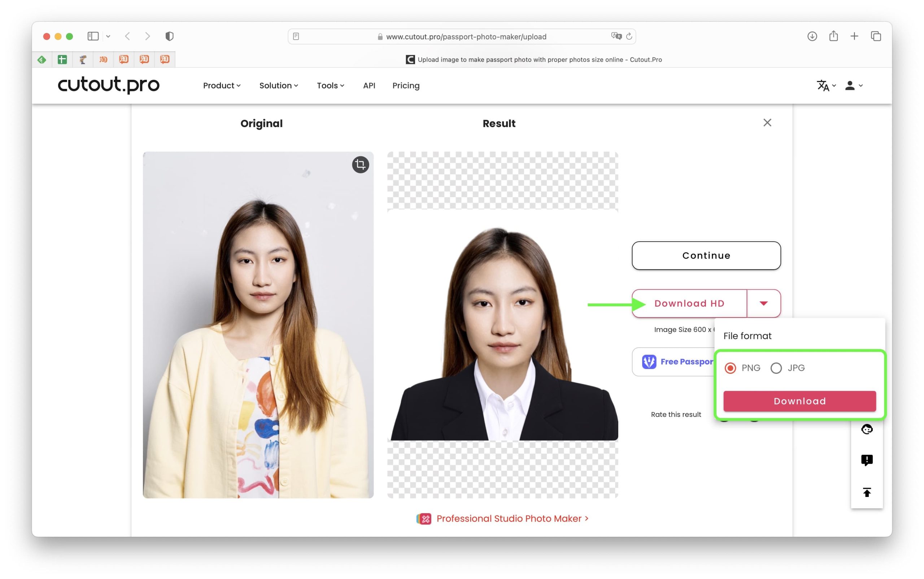Screen dimensions: 924x579
Task: Open the user account icon menu
Action: 850,85
